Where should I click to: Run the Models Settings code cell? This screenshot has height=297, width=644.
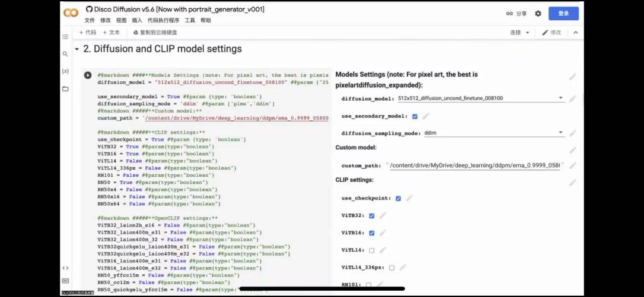coord(87,75)
